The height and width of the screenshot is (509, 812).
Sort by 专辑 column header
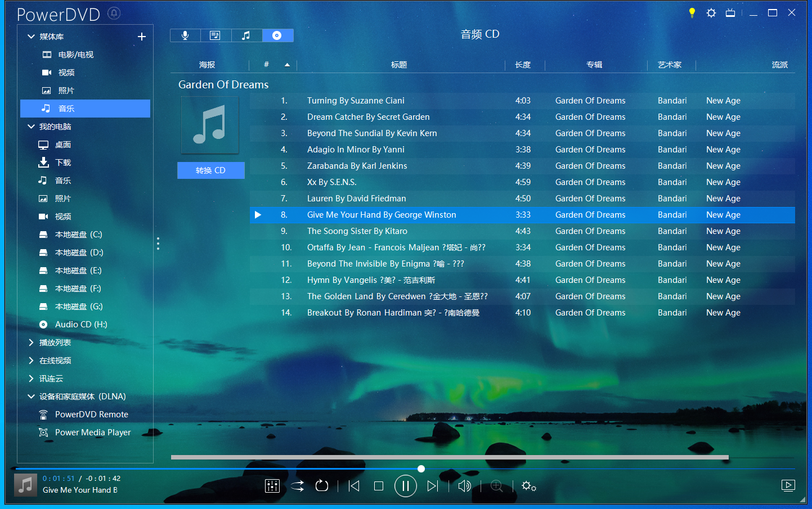(x=595, y=65)
